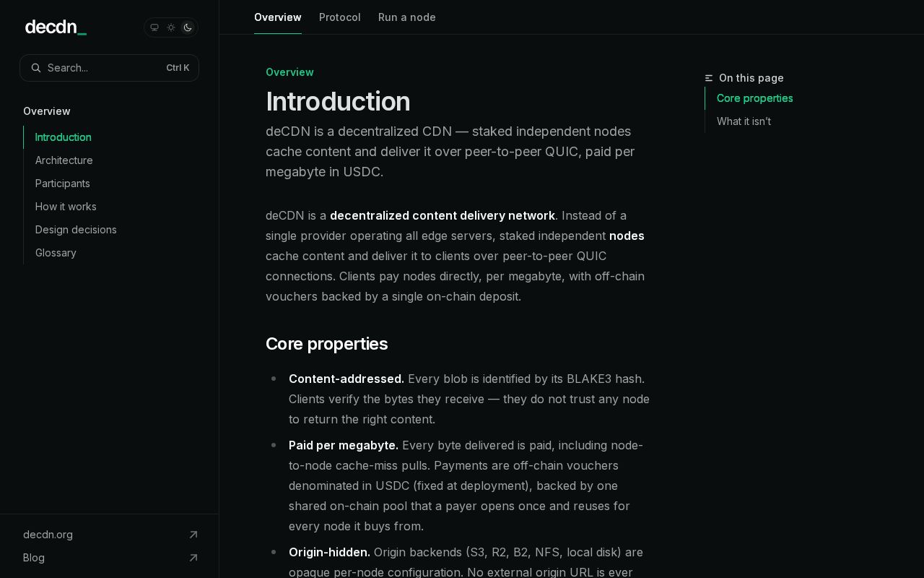Click the bold text "Content-addressed."
This screenshot has height=578, width=924.
tap(346, 379)
